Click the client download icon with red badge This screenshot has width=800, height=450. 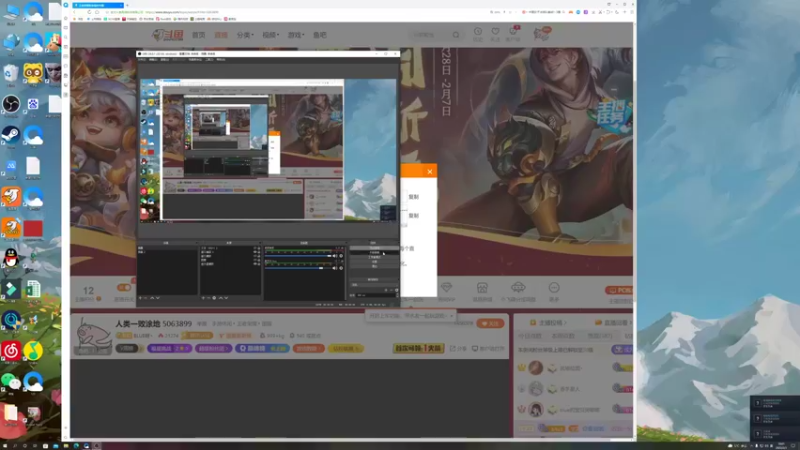coord(513,32)
